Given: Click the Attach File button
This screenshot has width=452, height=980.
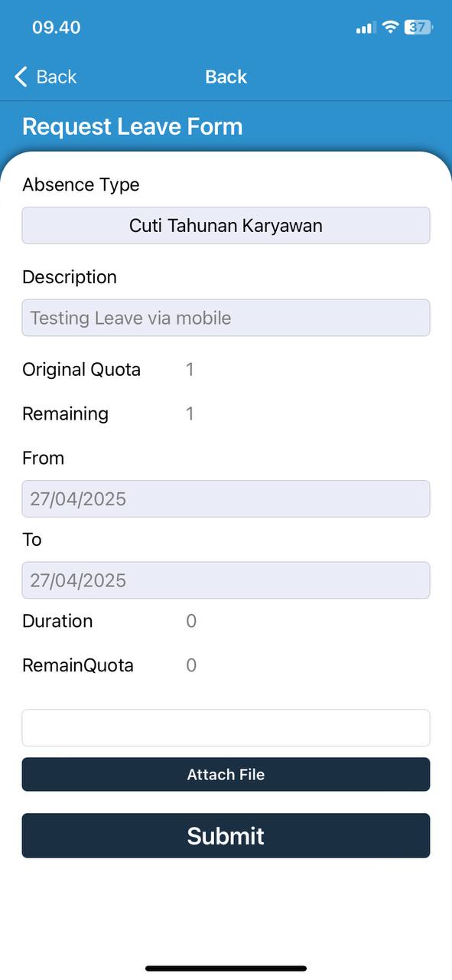Looking at the screenshot, I should tap(226, 775).
